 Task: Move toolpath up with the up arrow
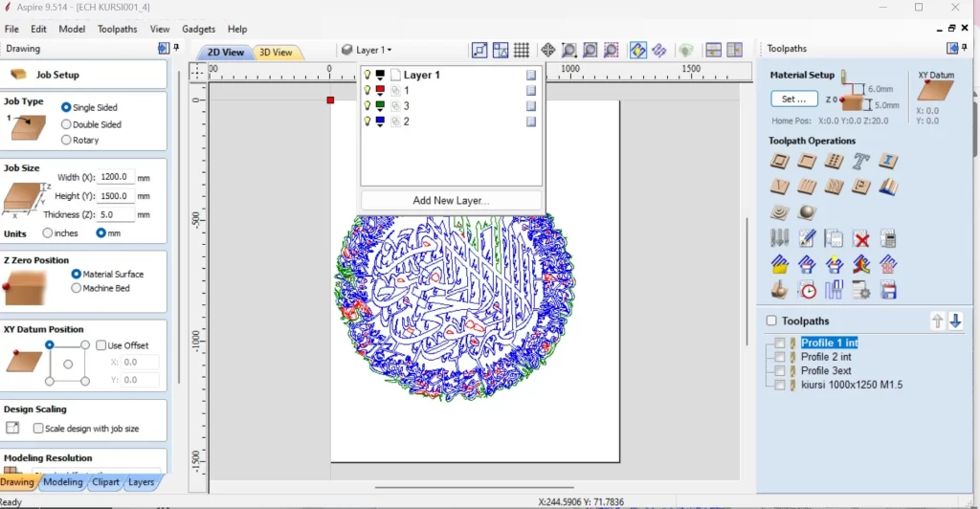[938, 321]
